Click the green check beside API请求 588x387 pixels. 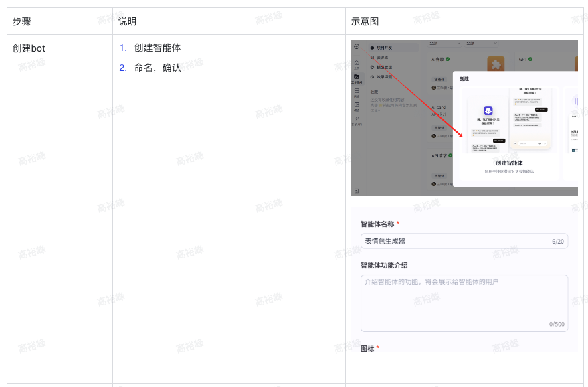pyautogui.click(x=450, y=155)
